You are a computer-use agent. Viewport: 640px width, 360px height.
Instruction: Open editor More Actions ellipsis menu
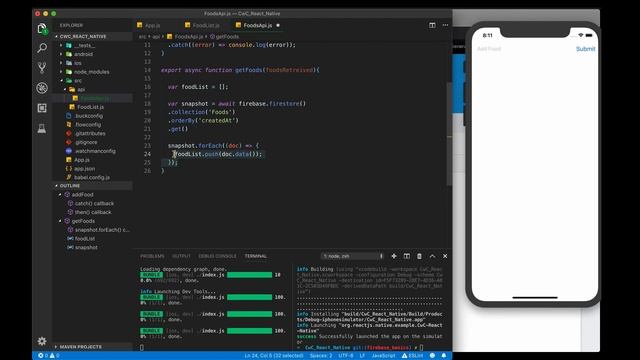point(445,25)
